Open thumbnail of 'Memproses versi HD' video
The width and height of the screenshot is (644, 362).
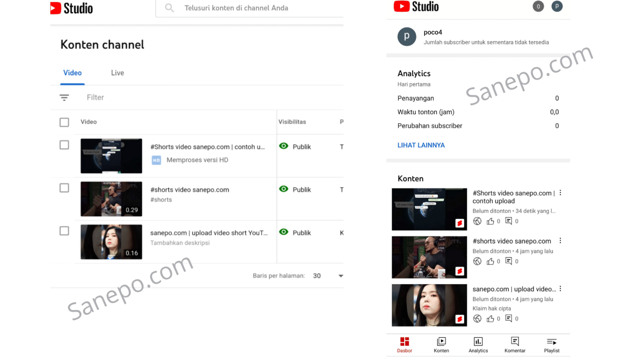coord(112,156)
